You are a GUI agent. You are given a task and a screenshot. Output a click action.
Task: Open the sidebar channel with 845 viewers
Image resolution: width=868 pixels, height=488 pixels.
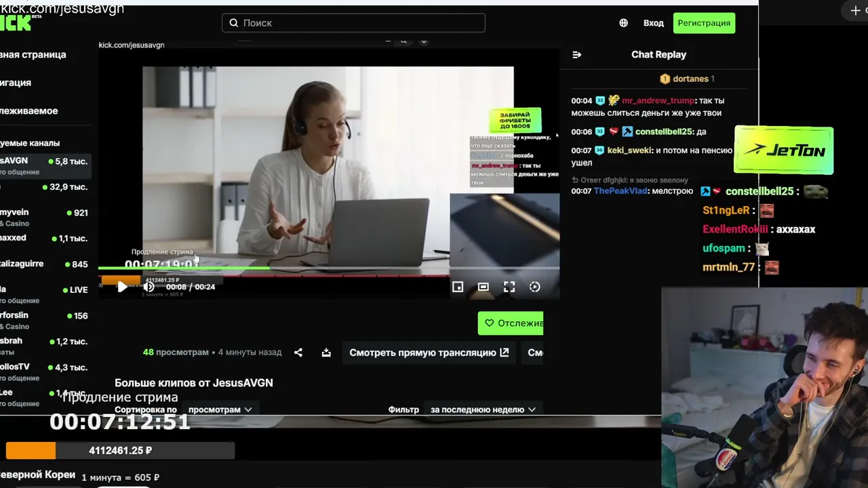click(45, 264)
